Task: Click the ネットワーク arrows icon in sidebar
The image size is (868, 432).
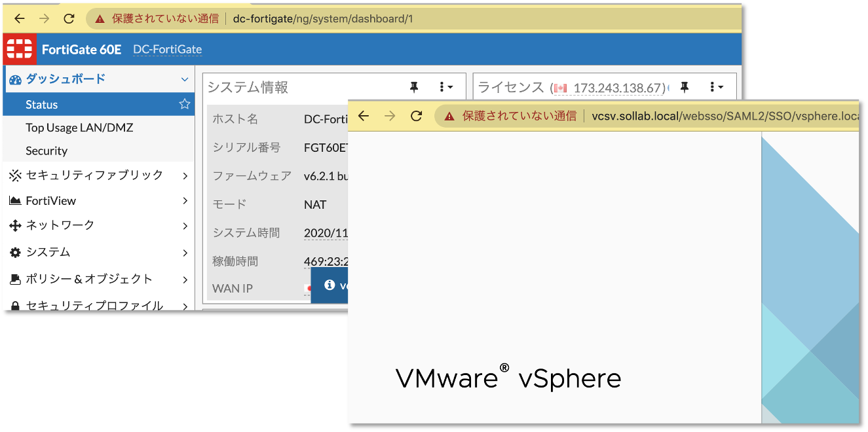Action: coord(15,226)
